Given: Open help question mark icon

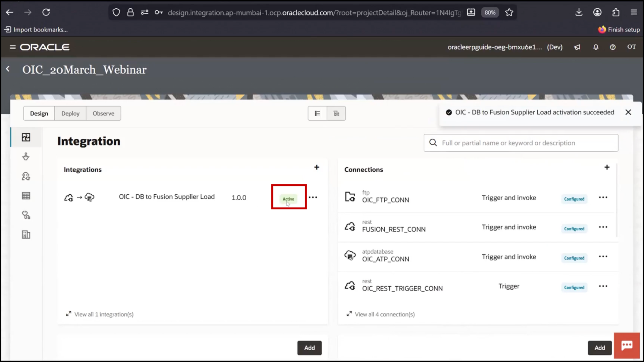Looking at the screenshot, I should click(x=613, y=47).
